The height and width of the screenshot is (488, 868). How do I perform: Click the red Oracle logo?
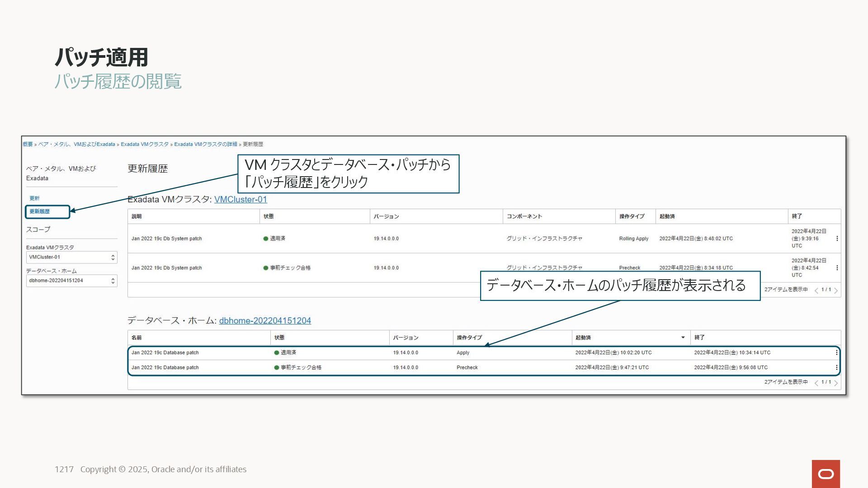coord(826,474)
